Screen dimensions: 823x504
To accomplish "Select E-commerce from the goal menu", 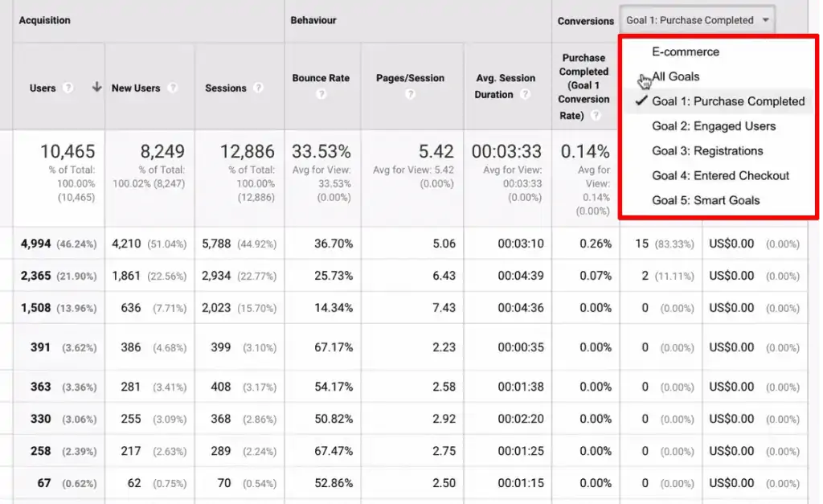I will coord(687,51).
